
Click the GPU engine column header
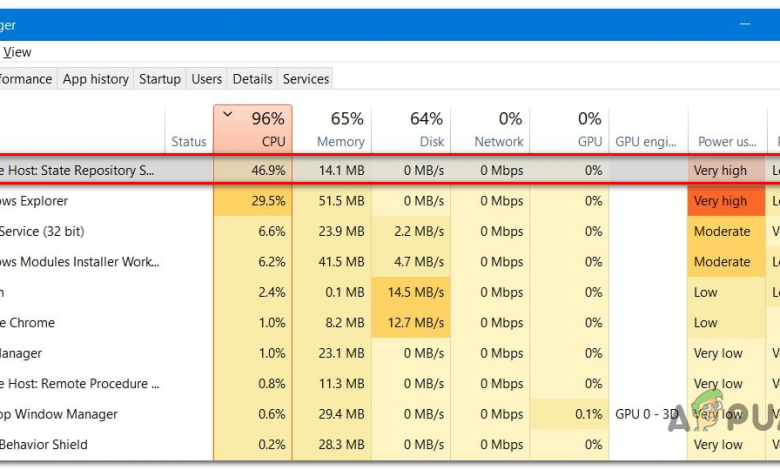(646, 141)
